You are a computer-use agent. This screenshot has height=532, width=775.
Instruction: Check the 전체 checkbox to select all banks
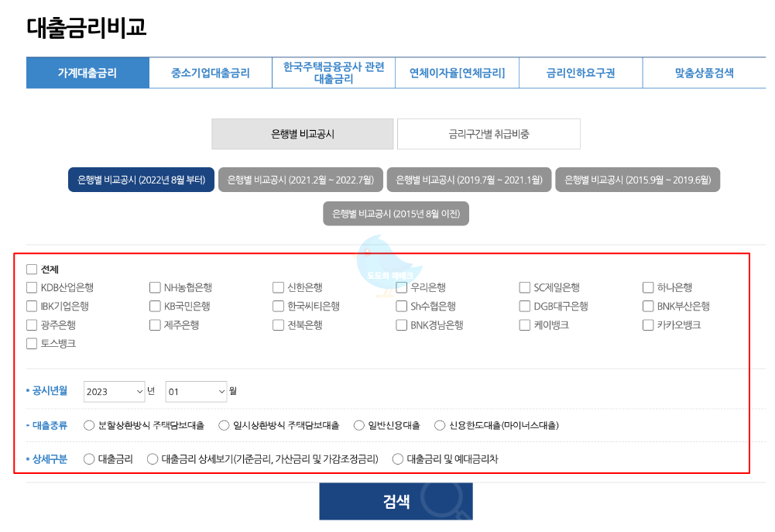pos(32,269)
